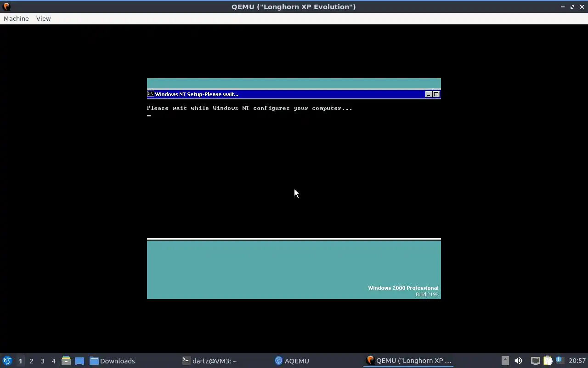Click the 'Please wait while Windows NT configures' text
The height and width of the screenshot is (368, 588).
pos(249,108)
